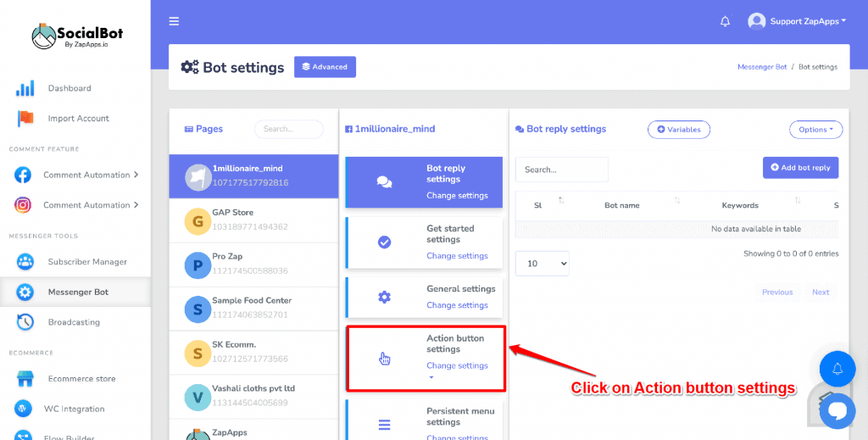Image resolution: width=868 pixels, height=440 pixels.
Task: Open the live chat bubble widget
Action: pyautogui.click(x=837, y=410)
